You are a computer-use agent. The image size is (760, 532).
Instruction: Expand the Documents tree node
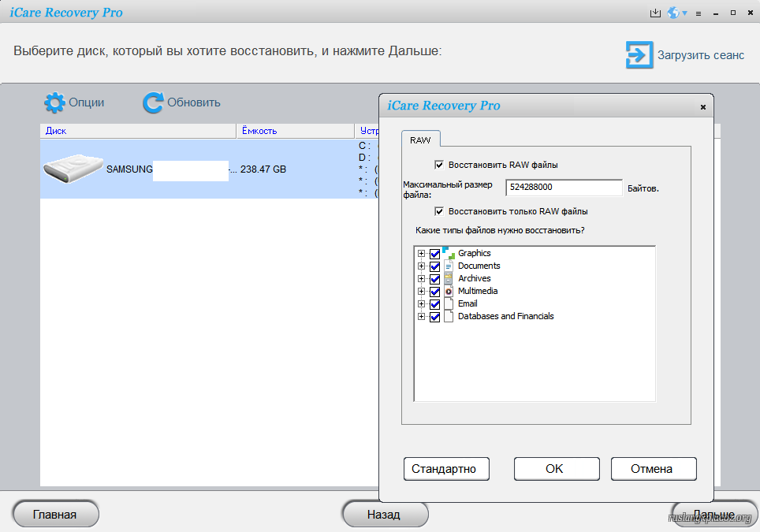click(422, 266)
